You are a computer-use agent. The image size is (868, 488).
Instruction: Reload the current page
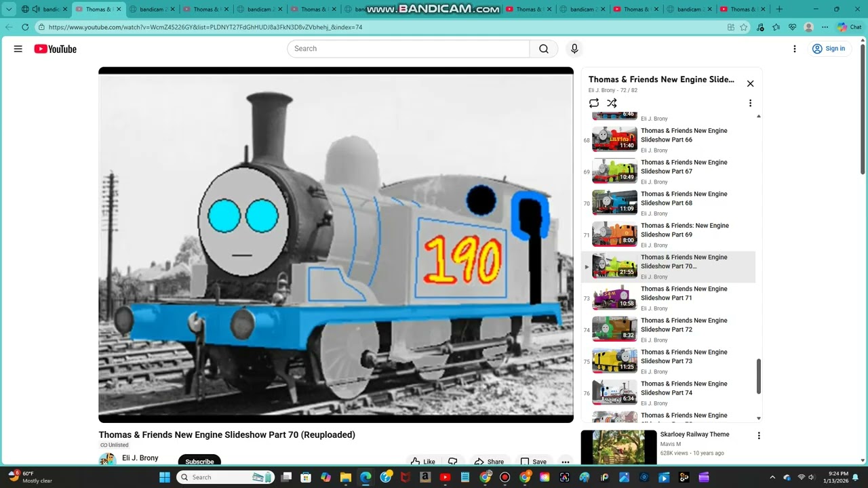tap(25, 27)
